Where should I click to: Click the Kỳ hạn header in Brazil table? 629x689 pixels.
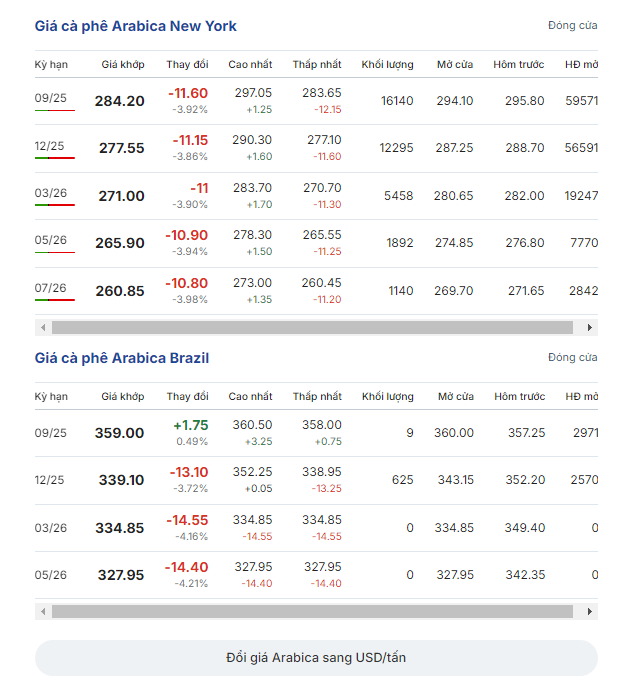51,397
